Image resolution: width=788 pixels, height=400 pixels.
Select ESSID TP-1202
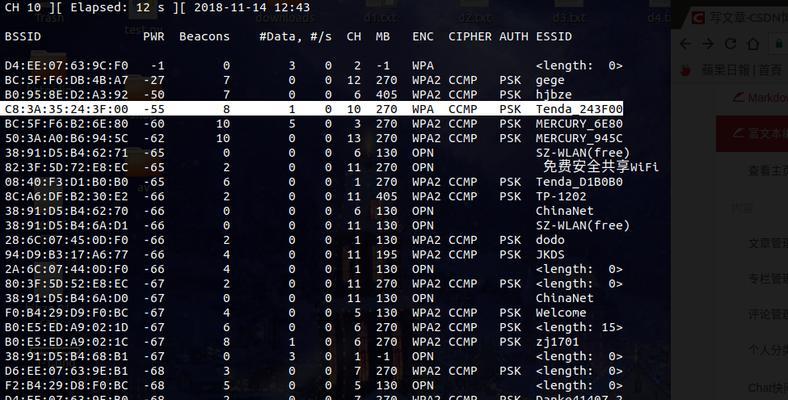coord(561,196)
